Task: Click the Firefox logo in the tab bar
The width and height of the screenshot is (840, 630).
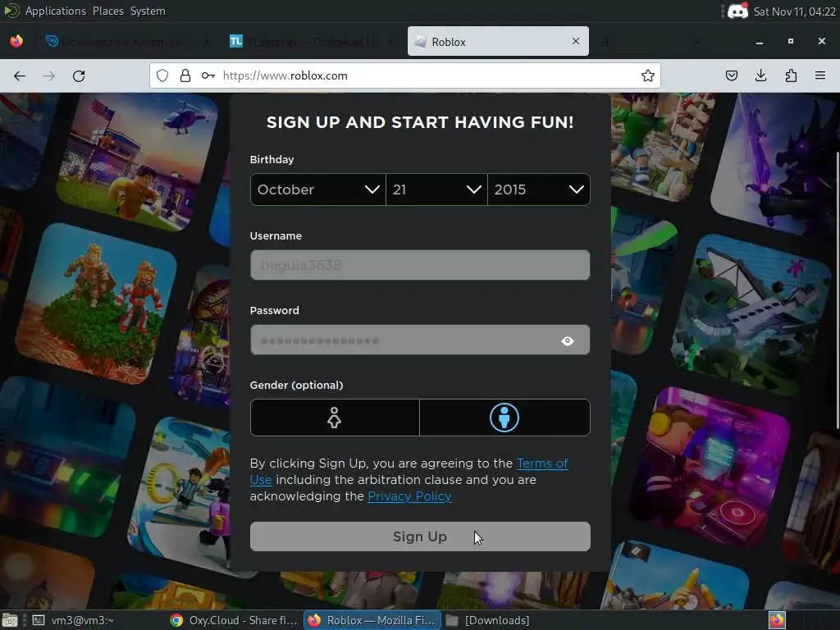Action: [16, 41]
